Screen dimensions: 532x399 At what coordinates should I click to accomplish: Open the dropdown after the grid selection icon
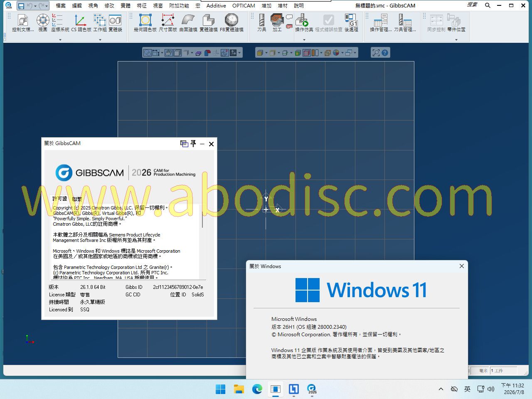coord(239,53)
